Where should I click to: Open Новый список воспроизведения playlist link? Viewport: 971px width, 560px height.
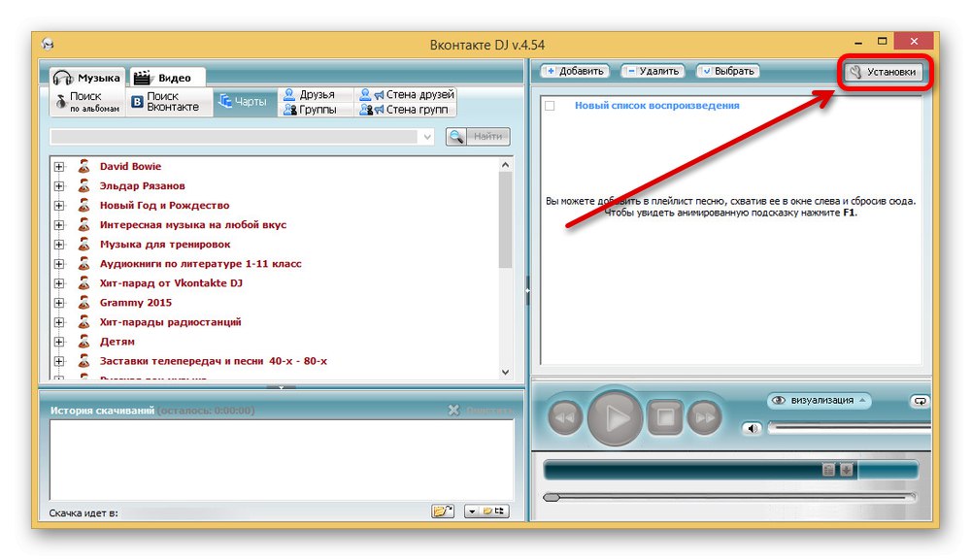point(656,106)
